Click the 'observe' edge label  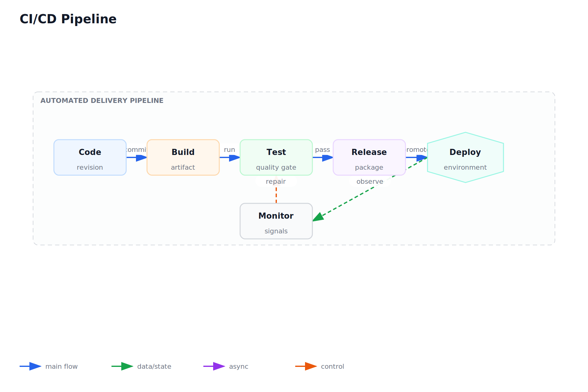tap(370, 182)
